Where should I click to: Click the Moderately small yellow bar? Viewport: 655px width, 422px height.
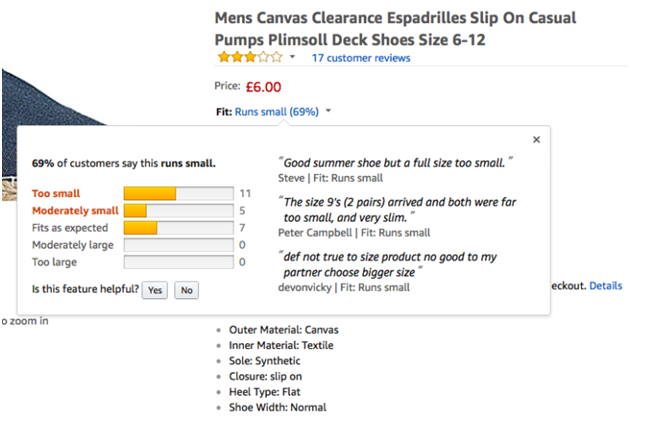[x=135, y=211]
